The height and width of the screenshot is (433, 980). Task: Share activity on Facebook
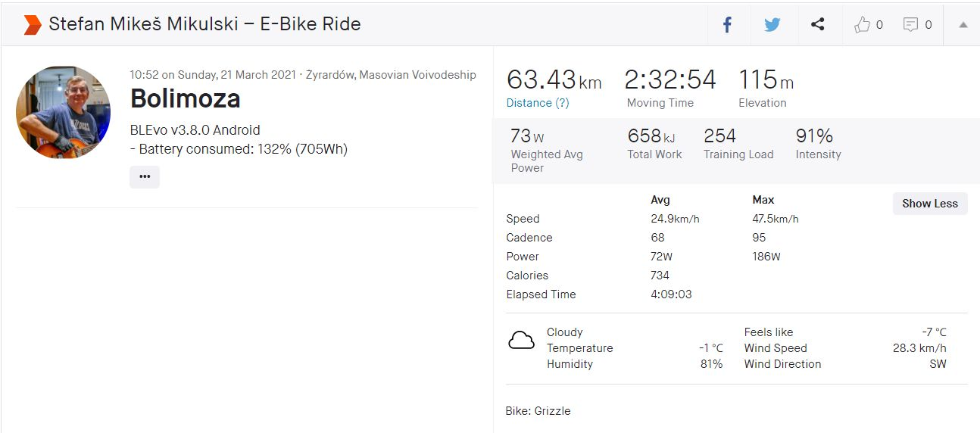pyautogui.click(x=727, y=25)
